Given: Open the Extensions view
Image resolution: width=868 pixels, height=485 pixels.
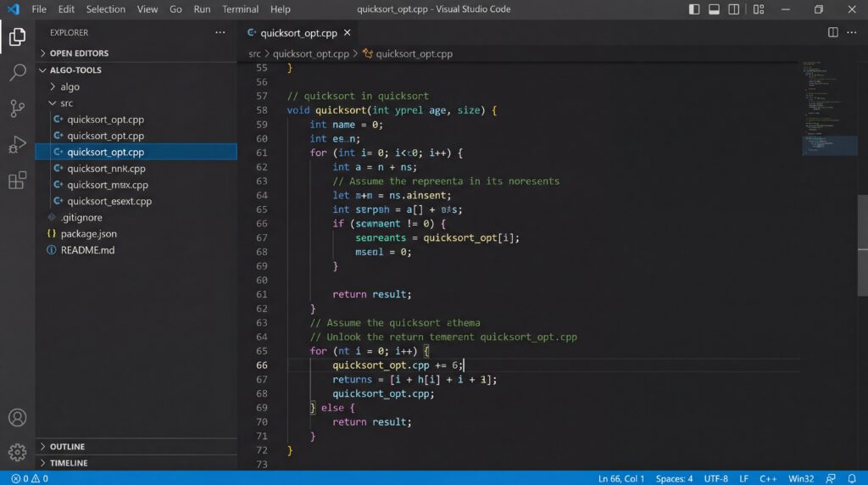Looking at the screenshot, I should pyautogui.click(x=17, y=180).
